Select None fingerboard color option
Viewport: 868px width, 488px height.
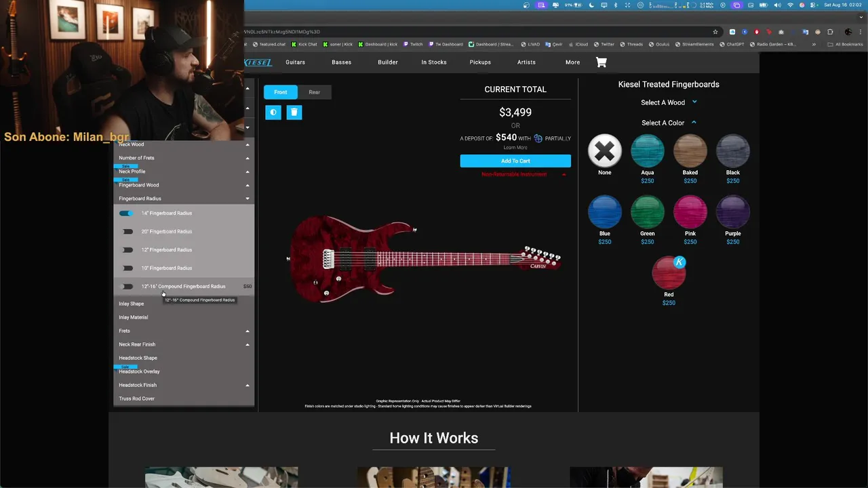pos(605,150)
